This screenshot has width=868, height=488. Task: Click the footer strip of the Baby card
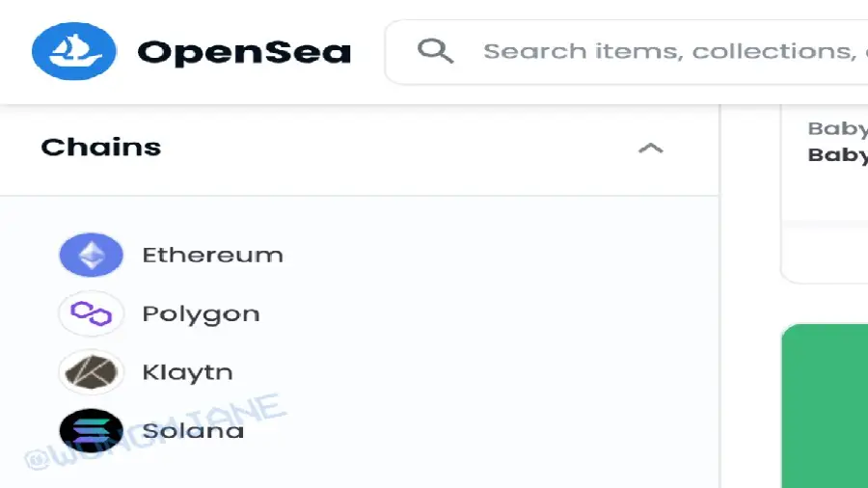[x=826, y=258]
